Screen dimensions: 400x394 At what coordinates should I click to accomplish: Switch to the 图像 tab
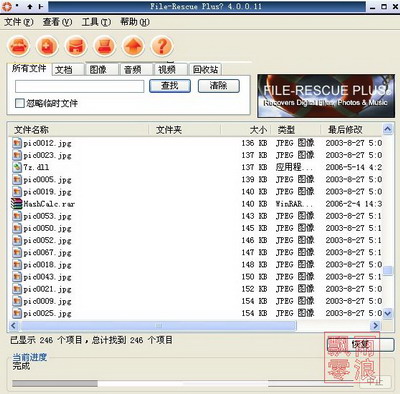102,70
